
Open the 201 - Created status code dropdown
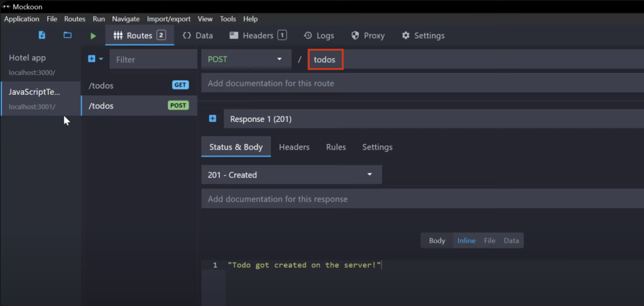[291, 174]
